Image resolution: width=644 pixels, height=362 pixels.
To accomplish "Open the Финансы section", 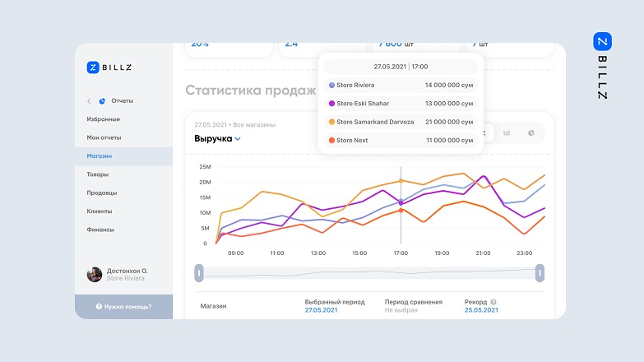I will click(x=100, y=230).
